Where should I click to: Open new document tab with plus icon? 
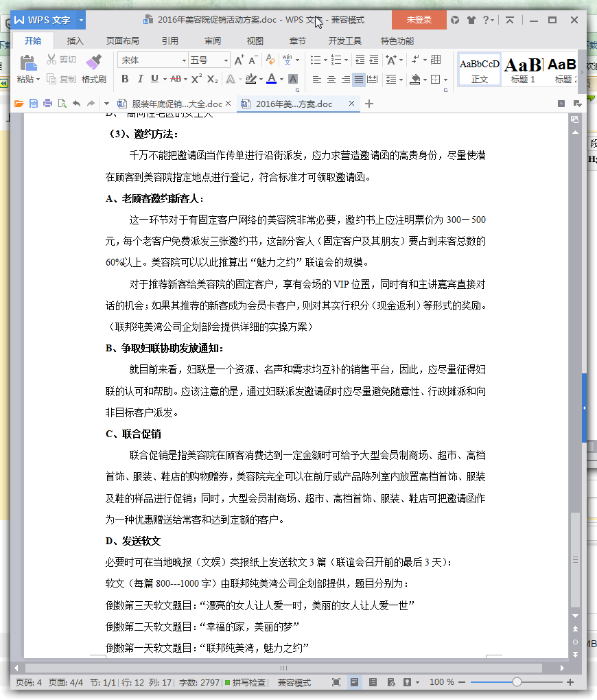click(x=369, y=104)
